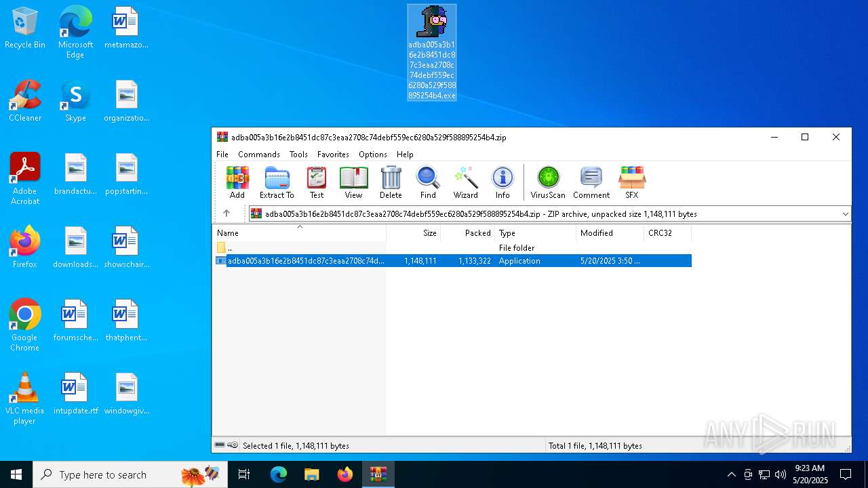
Task: Select the adba005a3b16...exe Application row
Action: click(x=453, y=261)
